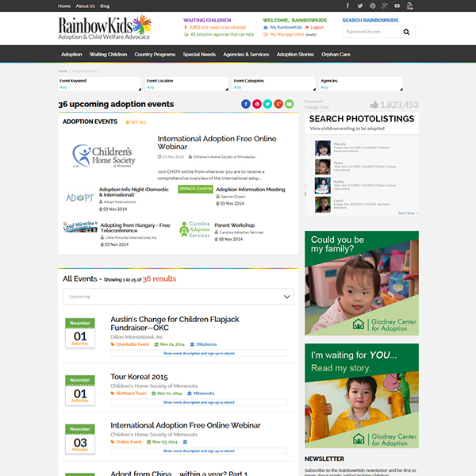Open the featured International Adoption Free Online Webinar title
476x476 pixels.
217,143
